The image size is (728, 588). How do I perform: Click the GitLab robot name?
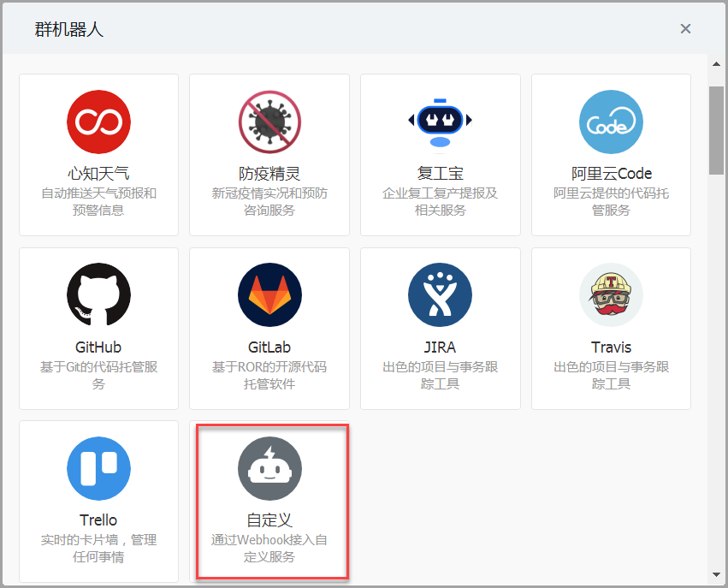[269, 347]
